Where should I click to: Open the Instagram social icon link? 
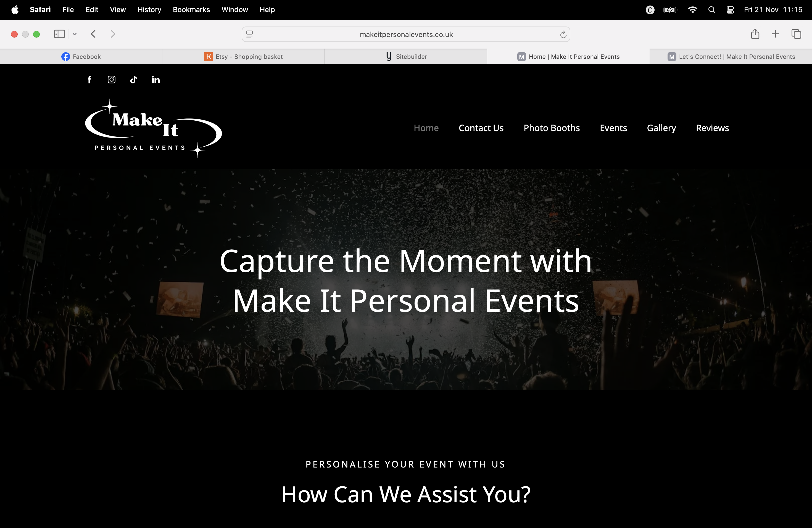pyautogui.click(x=112, y=80)
